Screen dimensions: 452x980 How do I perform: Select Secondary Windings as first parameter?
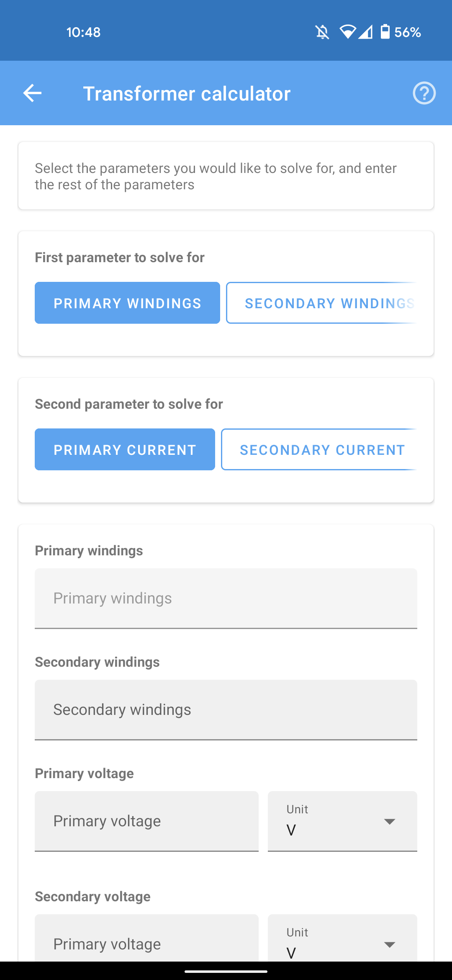(x=321, y=303)
